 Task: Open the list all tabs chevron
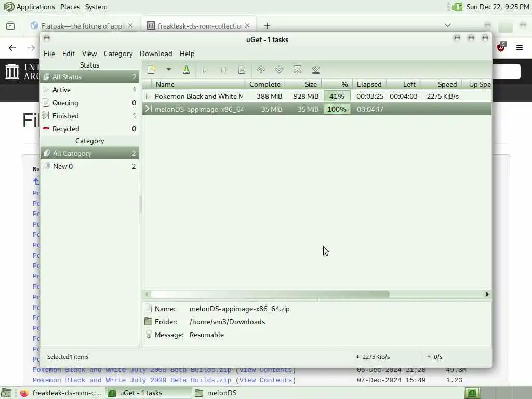[448, 25]
